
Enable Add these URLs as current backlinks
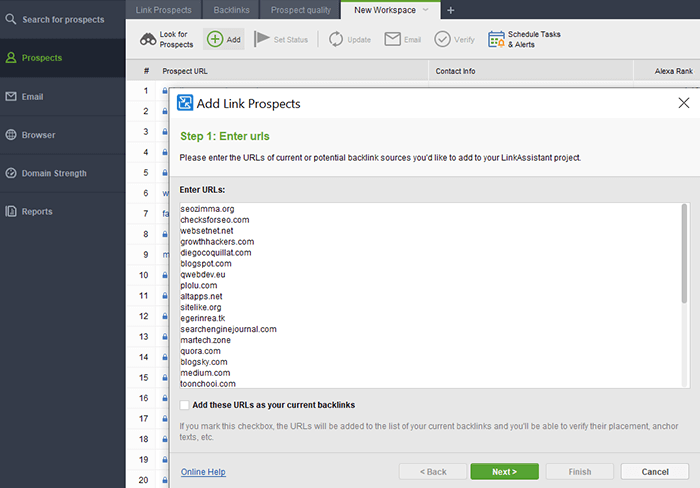click(184, 405)
